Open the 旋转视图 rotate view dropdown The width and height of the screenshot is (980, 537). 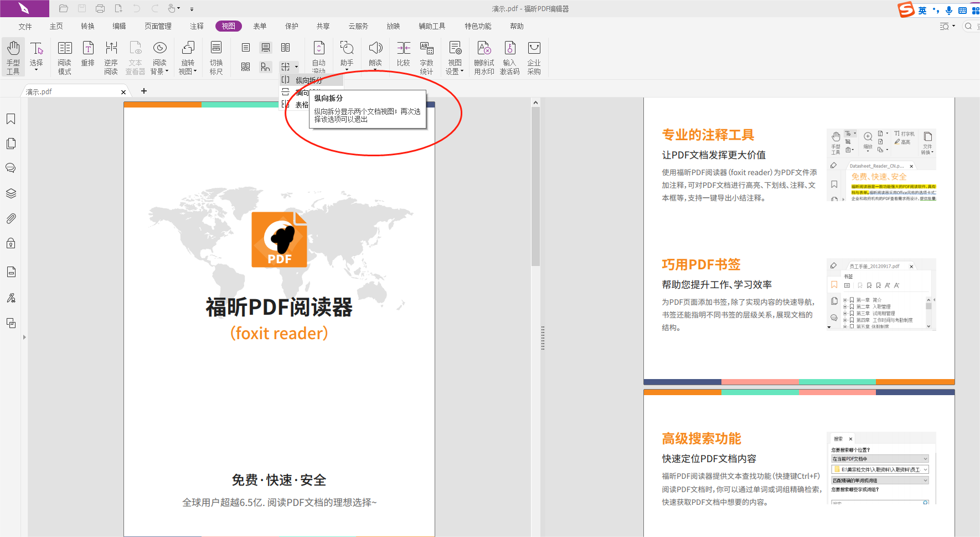click(188, 55)
